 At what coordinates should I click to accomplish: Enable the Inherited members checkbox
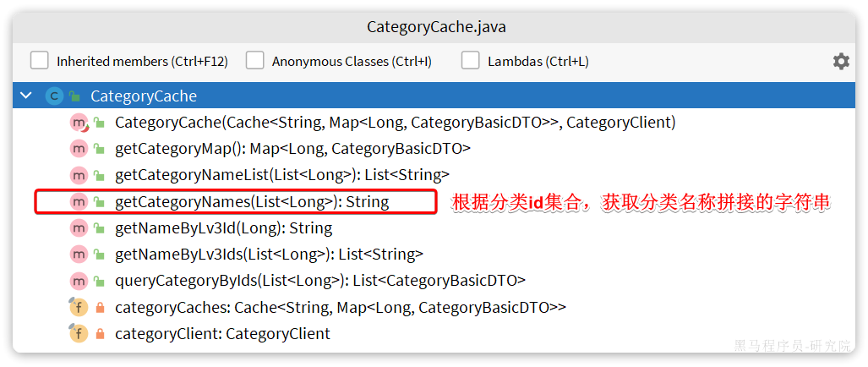[x=40, y=61]
